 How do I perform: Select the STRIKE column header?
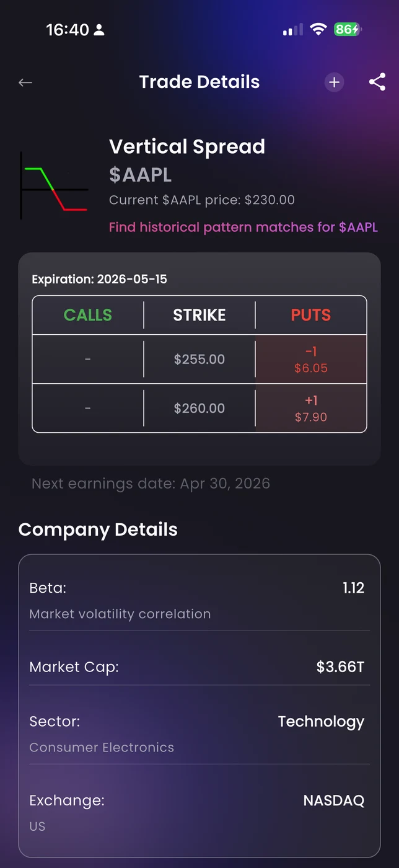click(x=199, y=315)
